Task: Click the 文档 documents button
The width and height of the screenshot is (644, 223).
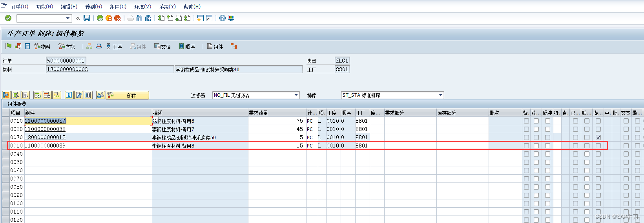Action: [162, 46]
